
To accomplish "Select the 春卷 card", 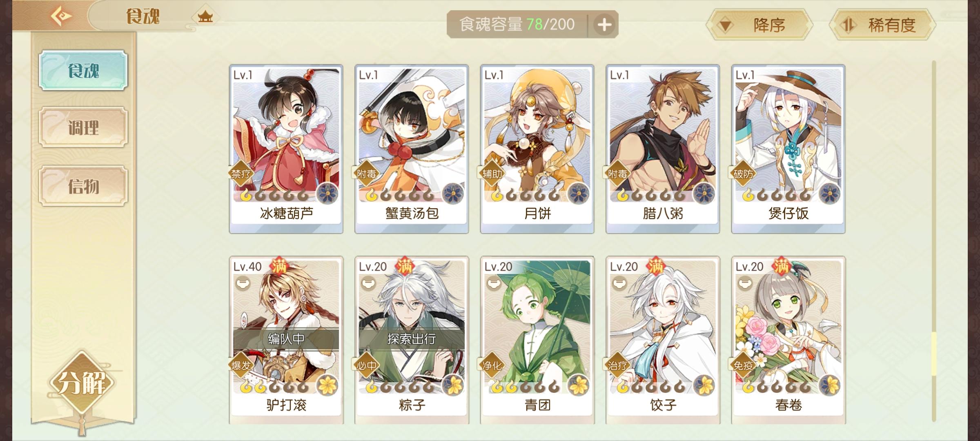I will point(788,340).
